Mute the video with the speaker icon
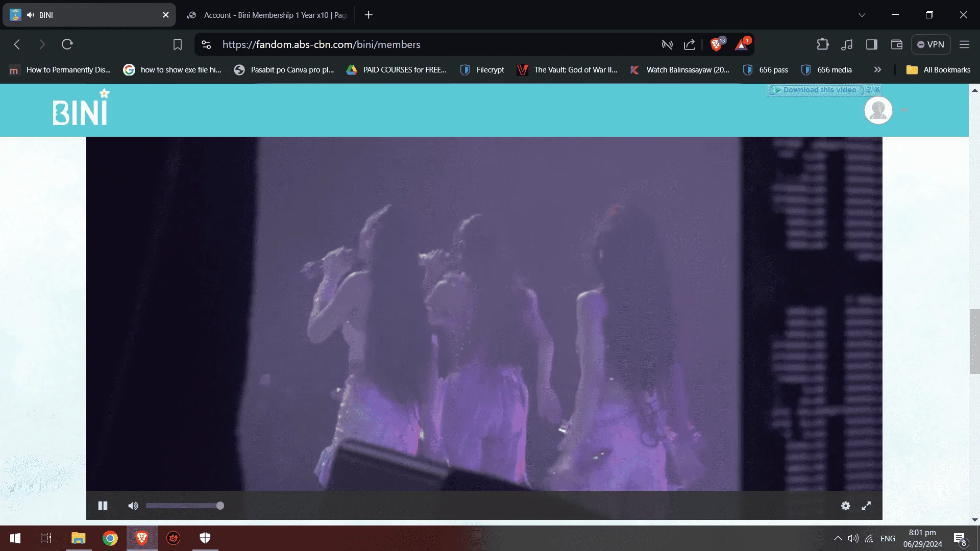The height and width of the screenshot is (551, 980). 133,506
